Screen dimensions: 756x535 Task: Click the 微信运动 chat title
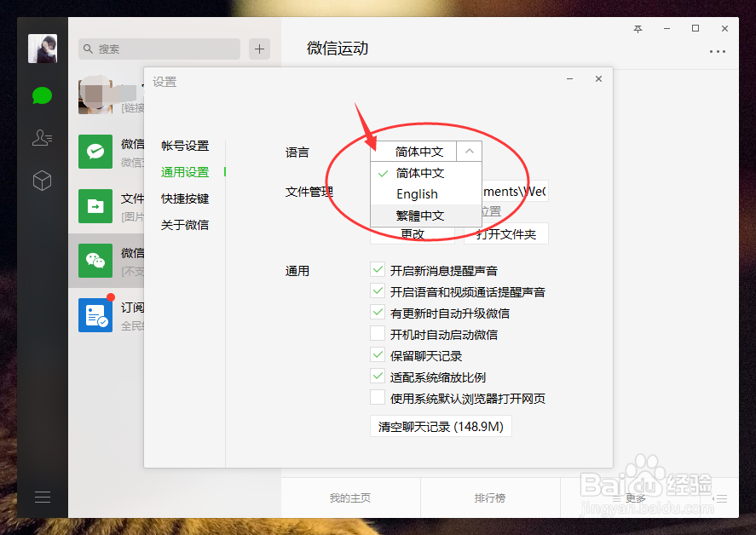338,49
